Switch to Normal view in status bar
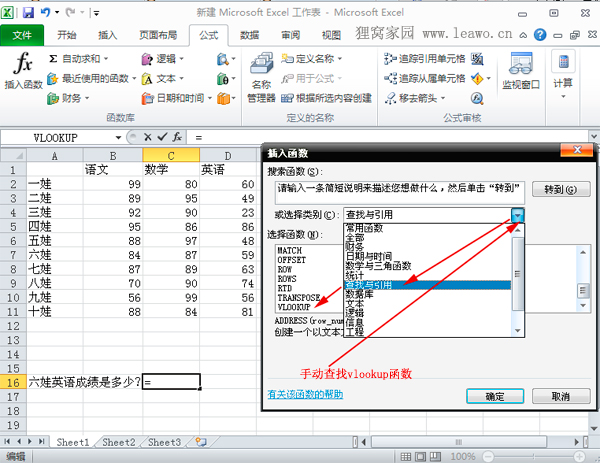 (x=406, y=456)
